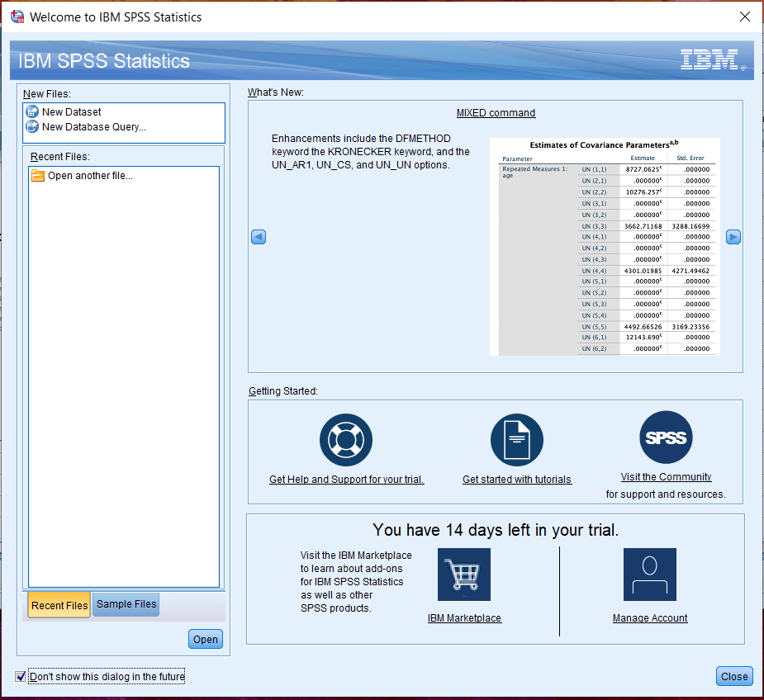Open another file via folder icon
764x700 pixels.
click(x=38, y=175)
